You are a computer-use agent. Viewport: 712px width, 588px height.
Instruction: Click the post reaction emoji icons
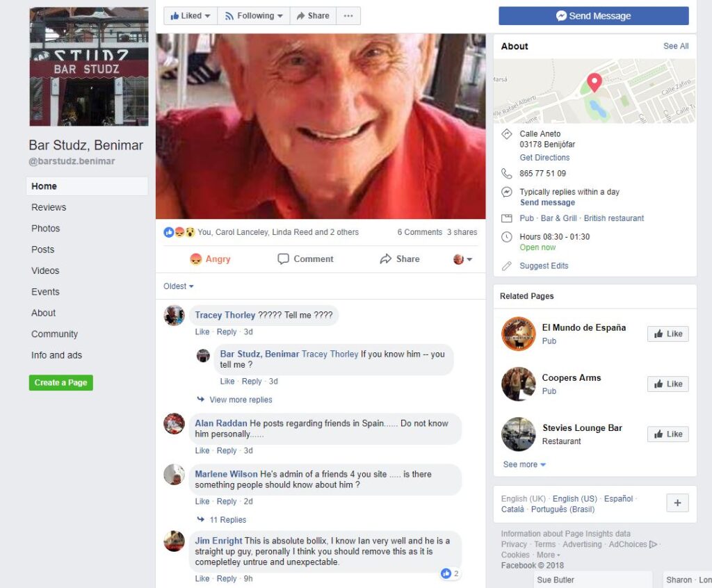[x=179, y=232]
